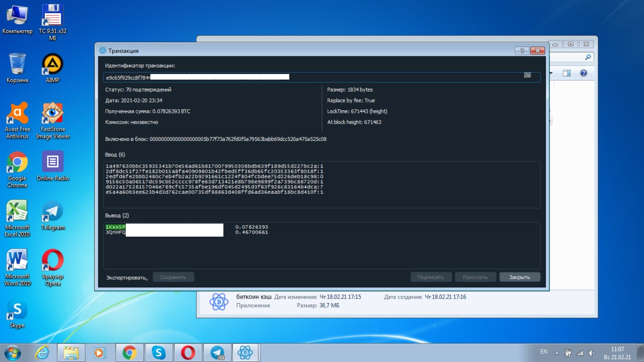Open Microsoft Word 2010 desktop shortcut
Image resolution: width=644 pixels, height=362 pixels.
(18, 268)
